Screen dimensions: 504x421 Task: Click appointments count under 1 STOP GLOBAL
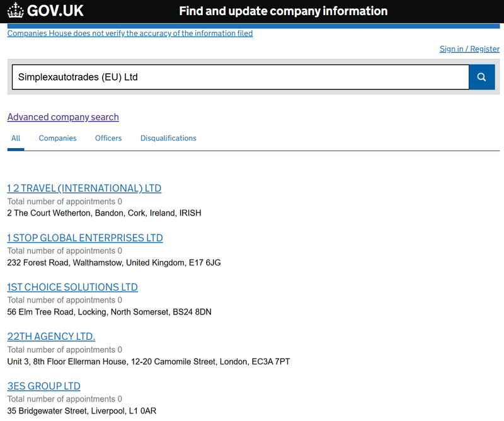pos(65,251)
